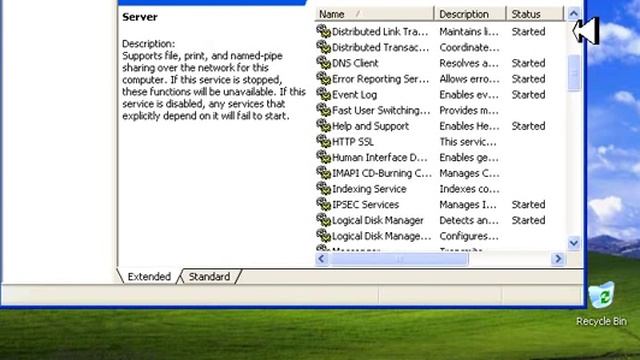Click the Started status of Error Reporting Service
This screenshot has height=360, width=640.
click(x=528, y=79)
